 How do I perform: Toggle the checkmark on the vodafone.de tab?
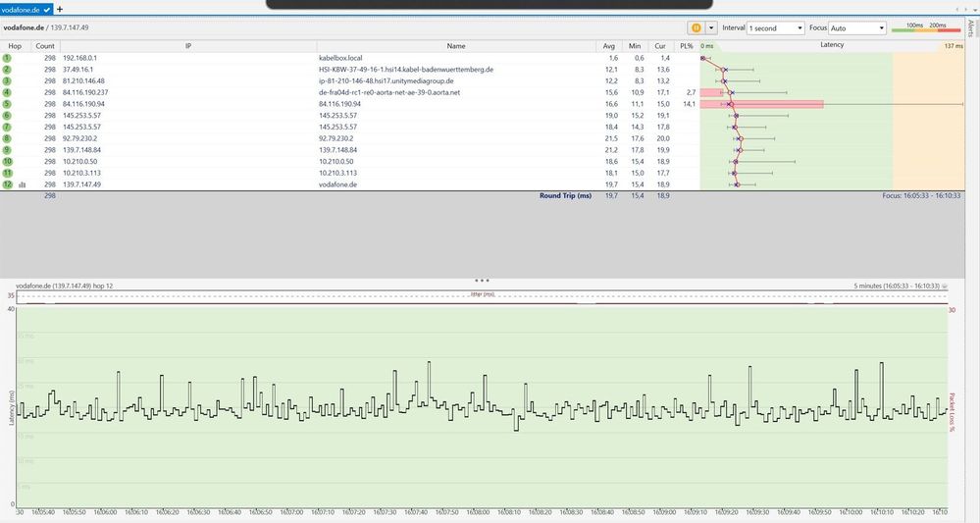pyautogui.click(x=47, y=10)
